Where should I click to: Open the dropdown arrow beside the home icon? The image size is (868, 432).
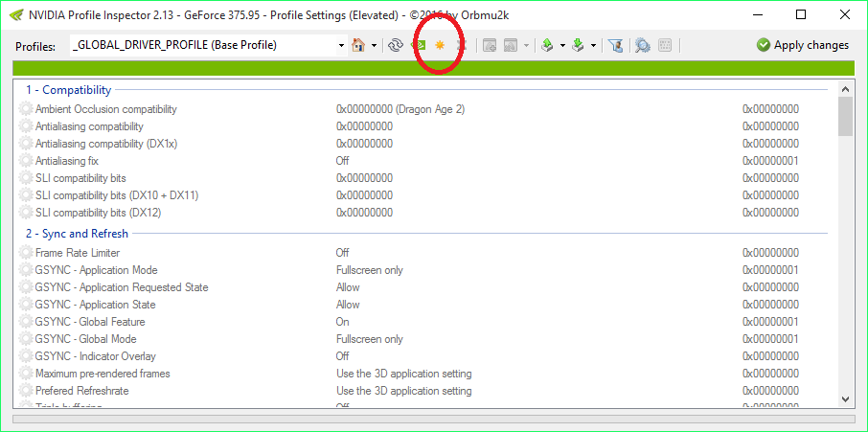click(x=375, y=45)
